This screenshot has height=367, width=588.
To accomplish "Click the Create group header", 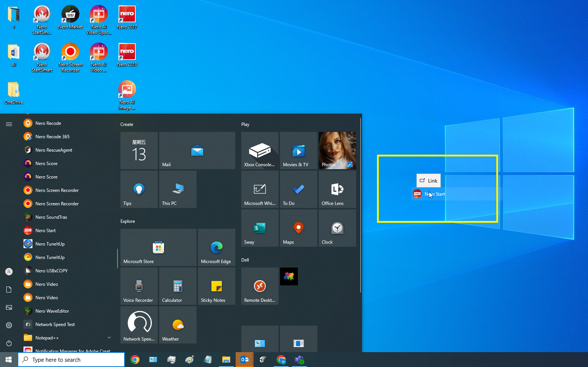I will point(127,124).
